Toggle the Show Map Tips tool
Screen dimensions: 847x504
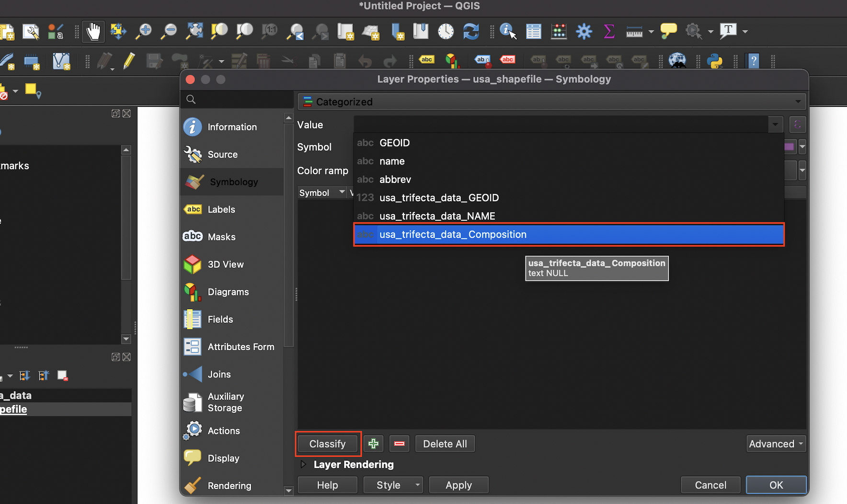pyautogui.click(x=668, y=31)
